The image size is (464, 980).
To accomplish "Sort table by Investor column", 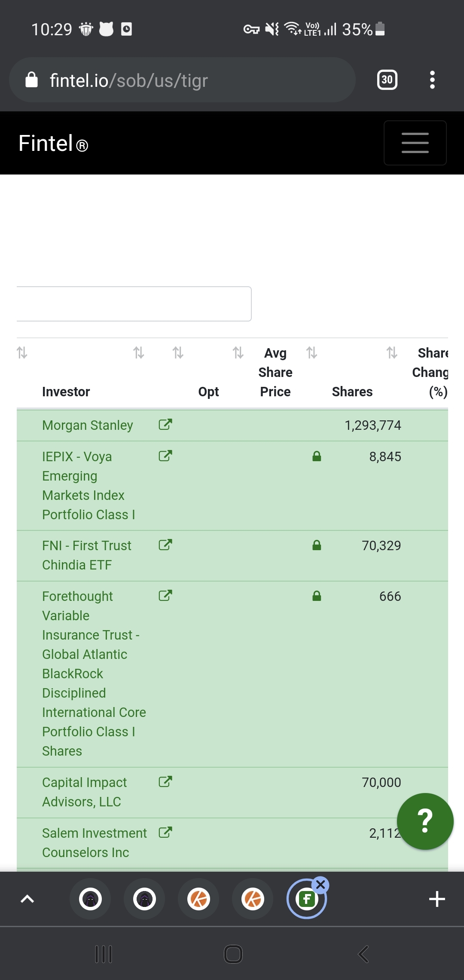I will 66,392.
